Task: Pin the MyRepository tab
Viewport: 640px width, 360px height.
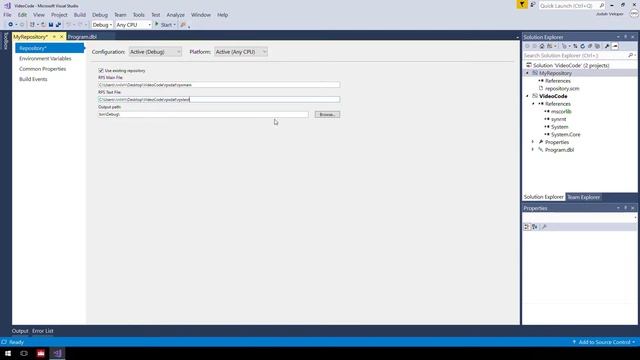Action: (x=54, y=37)
